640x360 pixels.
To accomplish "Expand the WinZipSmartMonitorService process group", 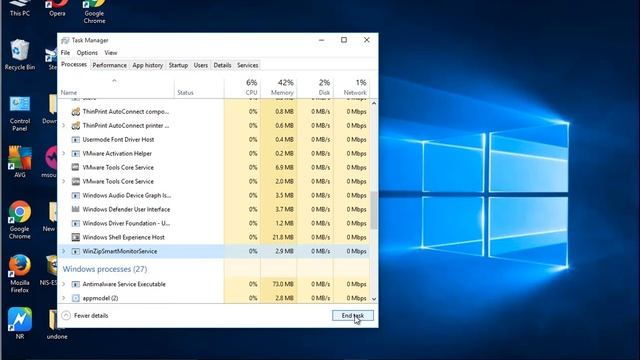I will 64,251.
